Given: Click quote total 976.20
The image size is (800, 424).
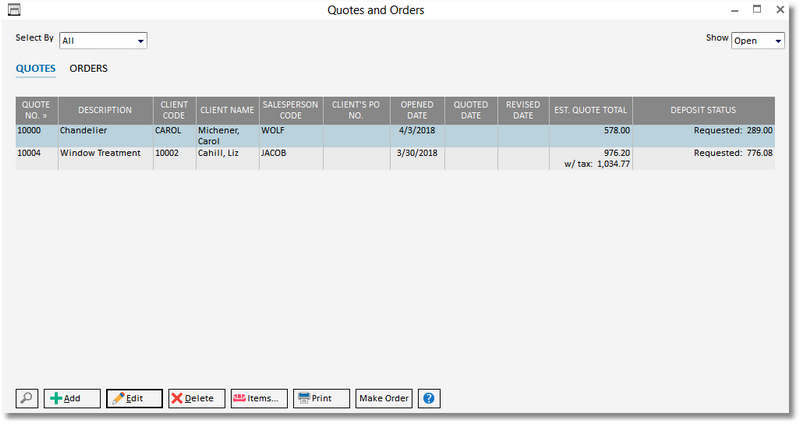Looking at the screenshot, I should tap(617, 153).
